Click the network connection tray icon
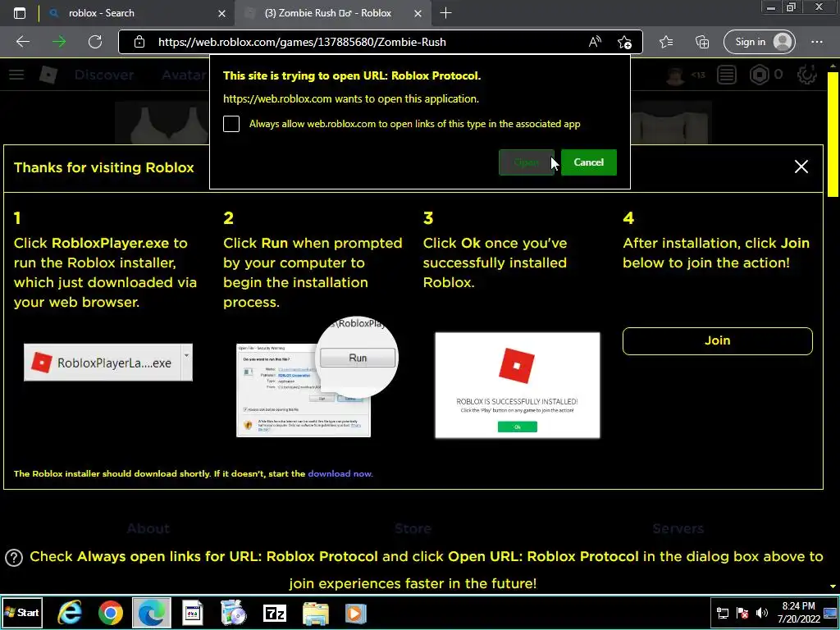 (722, 613)
